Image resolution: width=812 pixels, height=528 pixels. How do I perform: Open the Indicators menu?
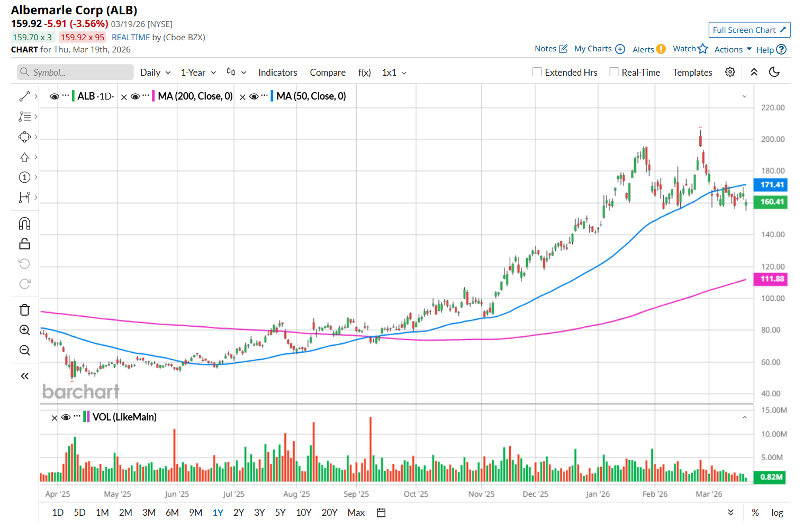(277, 73)
